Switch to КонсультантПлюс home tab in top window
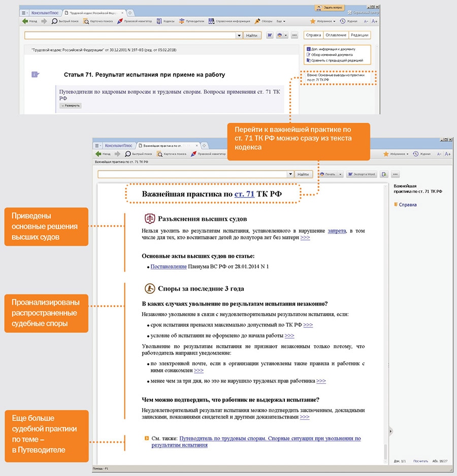The image size is (457, 476). [45, 13]
